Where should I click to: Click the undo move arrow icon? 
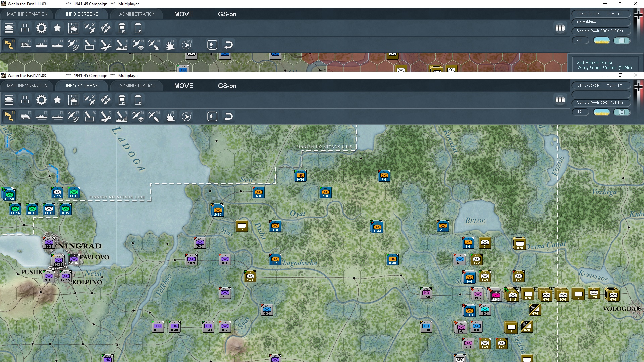(229, 116)
